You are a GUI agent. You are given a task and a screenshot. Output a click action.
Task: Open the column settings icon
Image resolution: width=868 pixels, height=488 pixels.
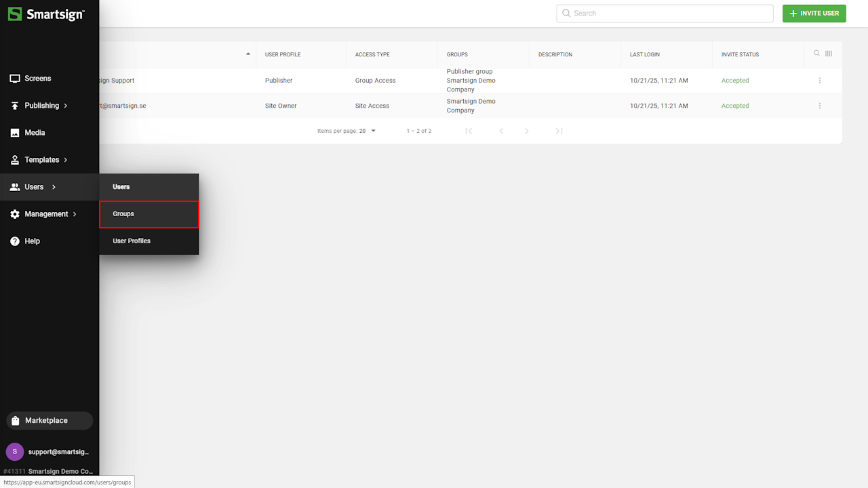click(829, 54)
